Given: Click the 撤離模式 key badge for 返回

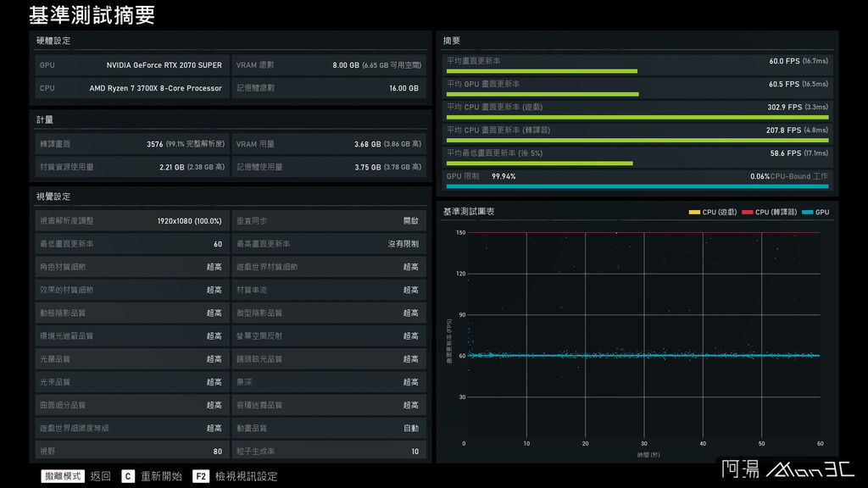Looking at the screenshot, I should pos(63,476).
